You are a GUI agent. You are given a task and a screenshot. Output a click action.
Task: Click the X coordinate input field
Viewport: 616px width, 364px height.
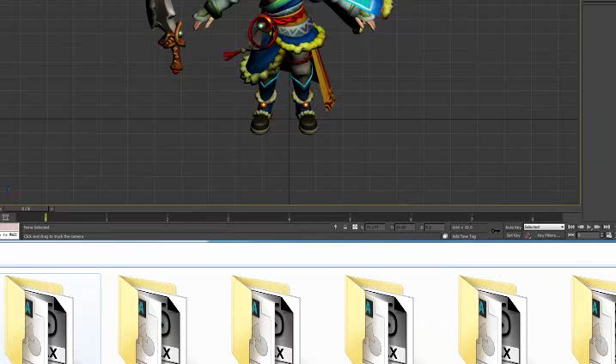pos(376,227)
